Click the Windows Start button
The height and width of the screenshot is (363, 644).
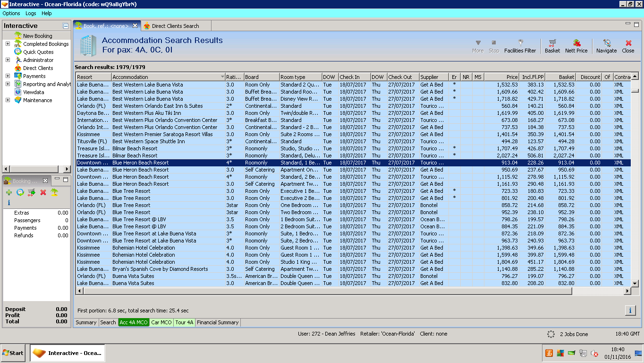[13, 353]
